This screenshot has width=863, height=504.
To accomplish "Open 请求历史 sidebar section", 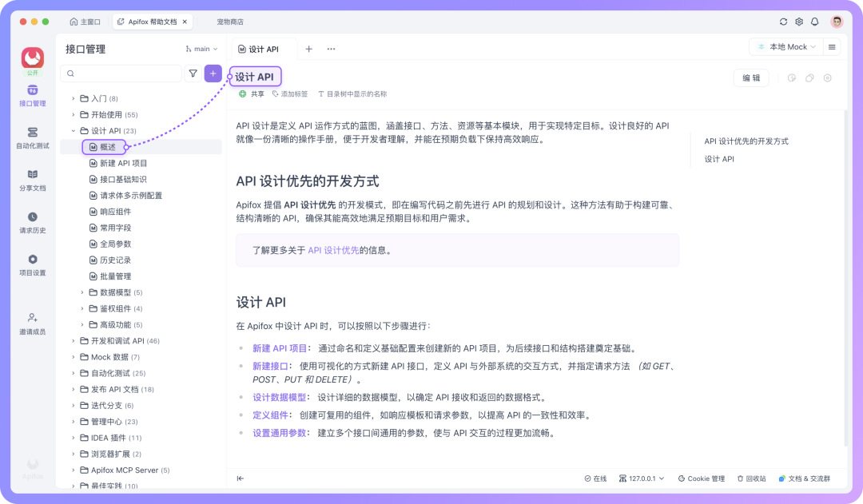I will [33, 223].
